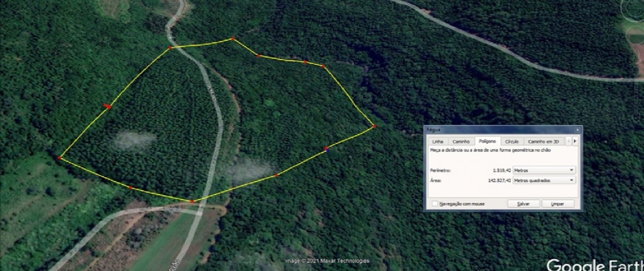
Task: Click the Régua dialog title bar
Action: [x=499, y=130]
